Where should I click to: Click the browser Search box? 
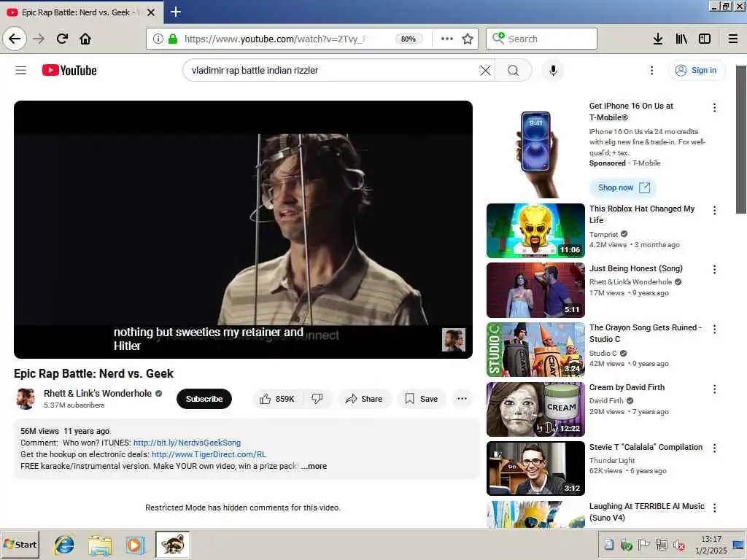[541, 39]
